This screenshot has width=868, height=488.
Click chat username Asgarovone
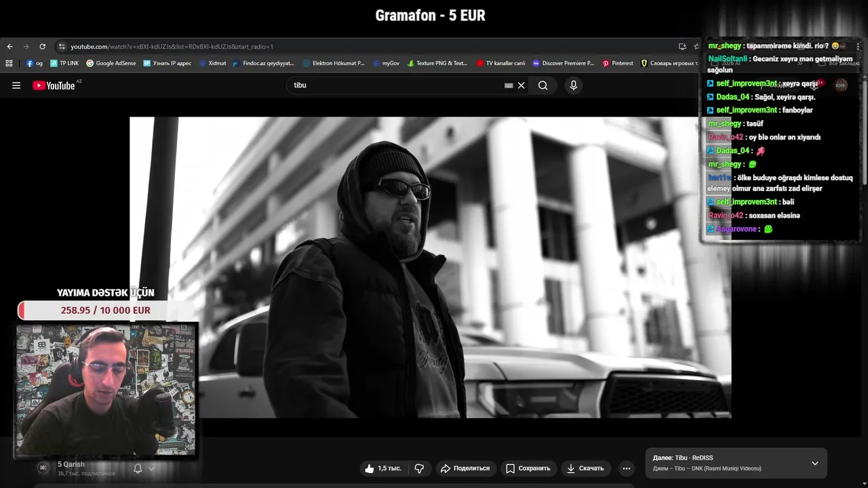tap(736, 229)
